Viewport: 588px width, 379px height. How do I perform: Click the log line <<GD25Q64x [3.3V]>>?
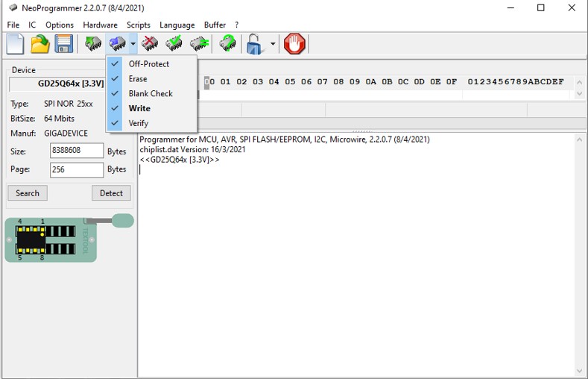coord(180,160)
